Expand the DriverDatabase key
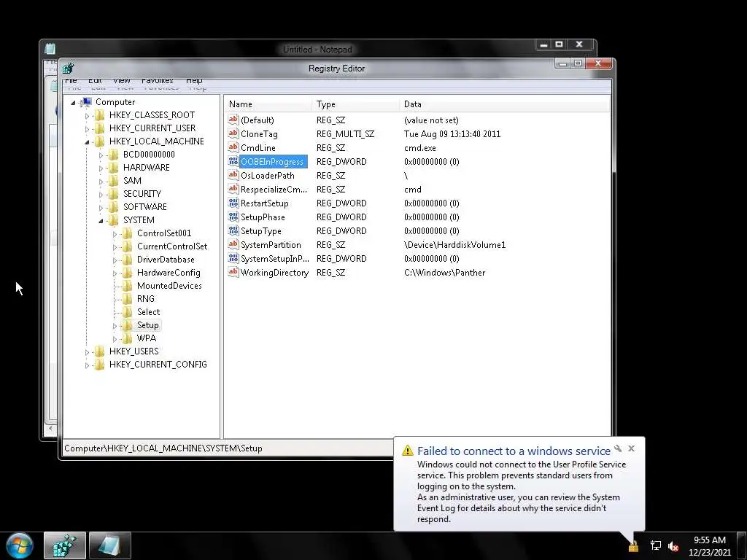 115,260
